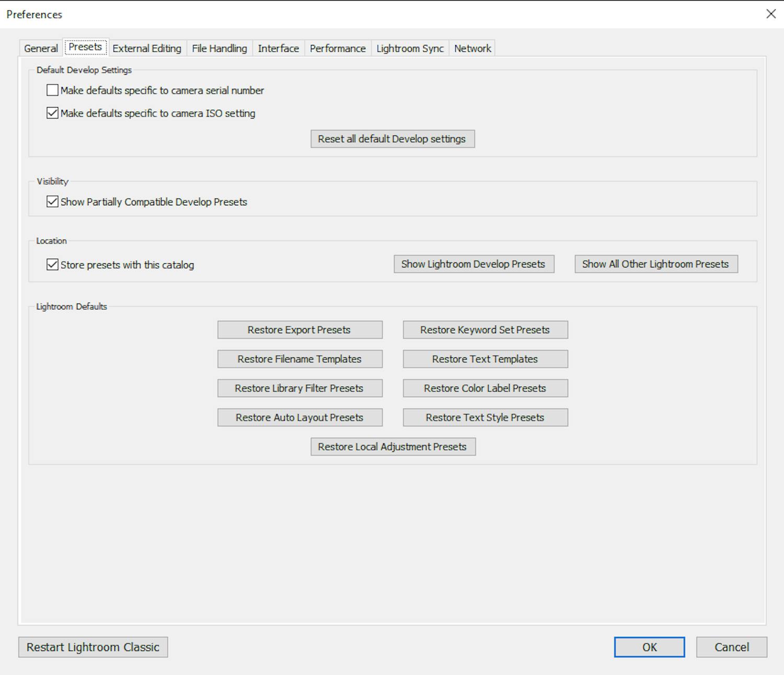This screenshot has width=784, height=675.
Task: Restore Export Presets to defaults
Action: click(299, 330)
